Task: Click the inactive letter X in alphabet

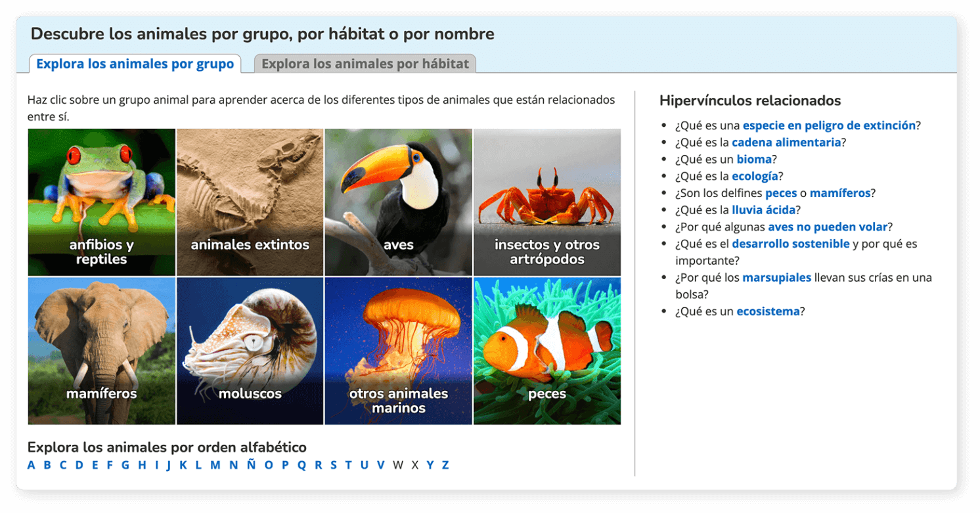Action: [415, 465]
